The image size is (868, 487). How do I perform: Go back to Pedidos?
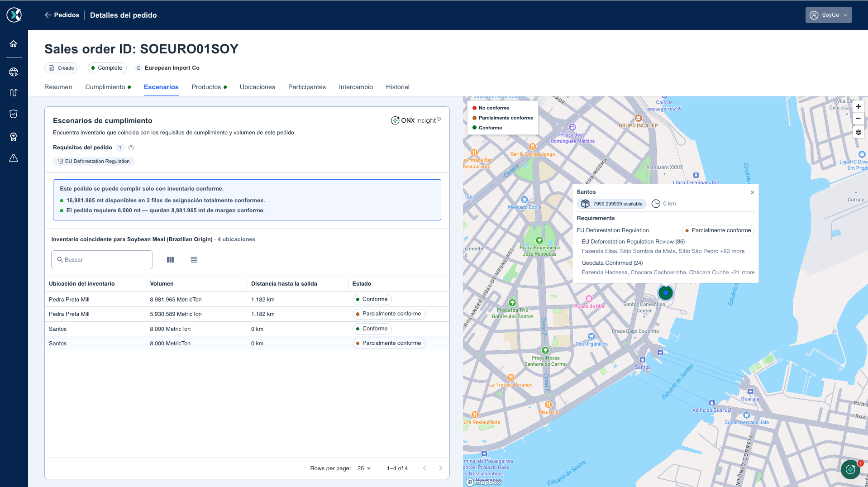(x=62, y=15)
